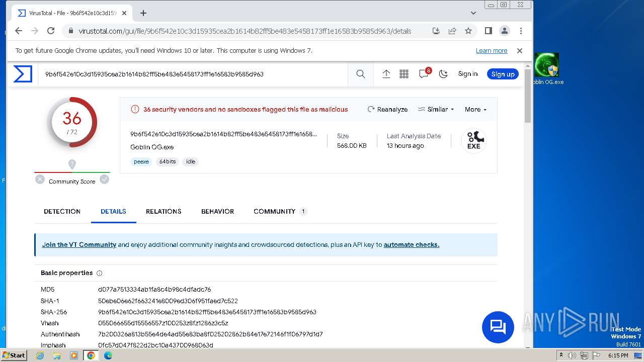Click the browser forward arrow
Image resolution: width=644 pixels, height=362 pixels.
point(35,31)
